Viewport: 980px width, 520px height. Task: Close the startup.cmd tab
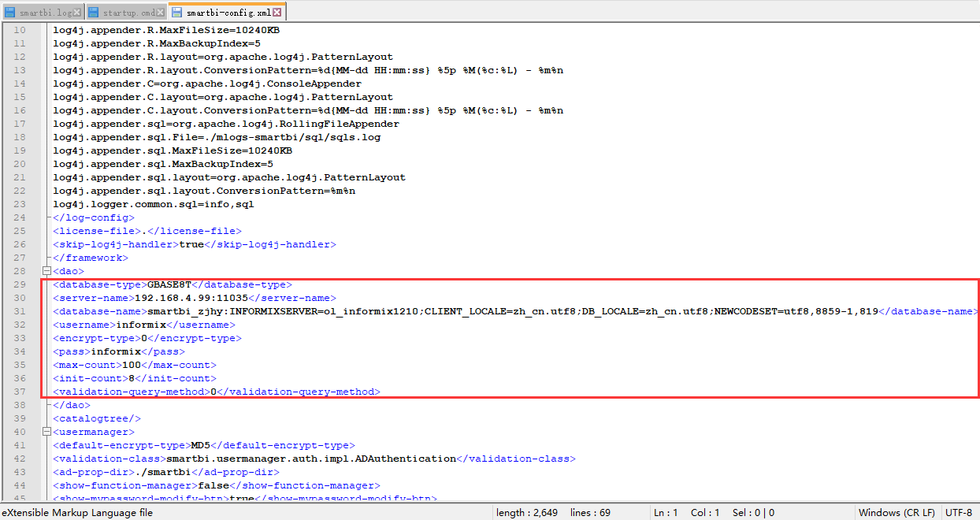click(x=161, y=13)
